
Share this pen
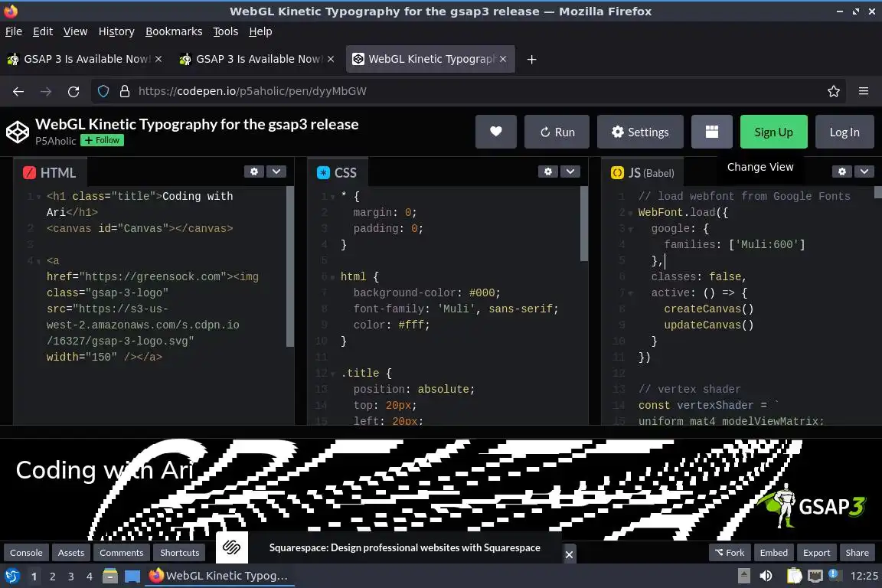857,553
